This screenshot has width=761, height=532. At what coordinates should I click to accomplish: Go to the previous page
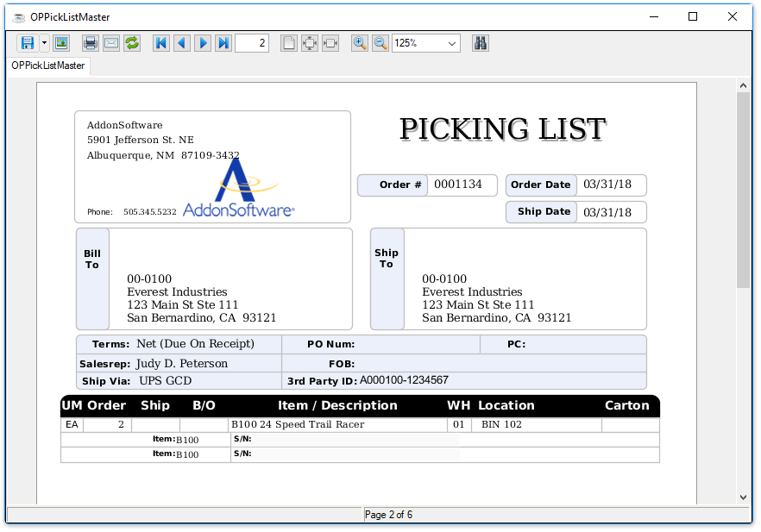tap(181, 43)
